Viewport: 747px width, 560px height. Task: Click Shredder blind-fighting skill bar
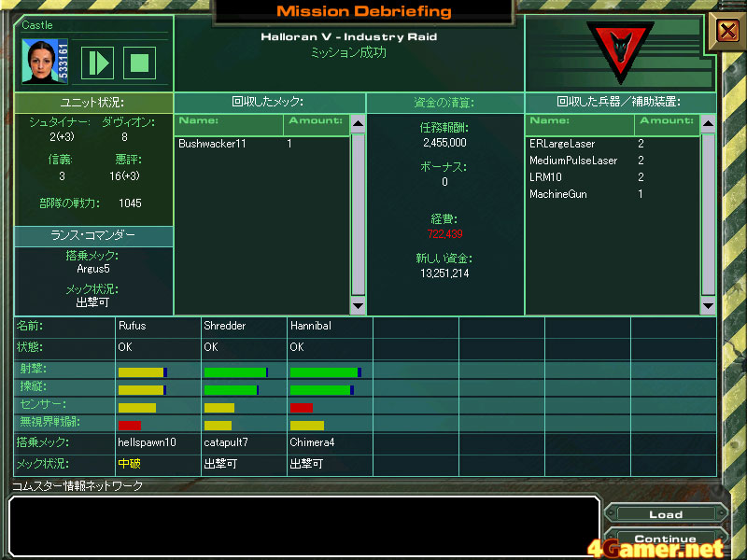click(218, 426)
